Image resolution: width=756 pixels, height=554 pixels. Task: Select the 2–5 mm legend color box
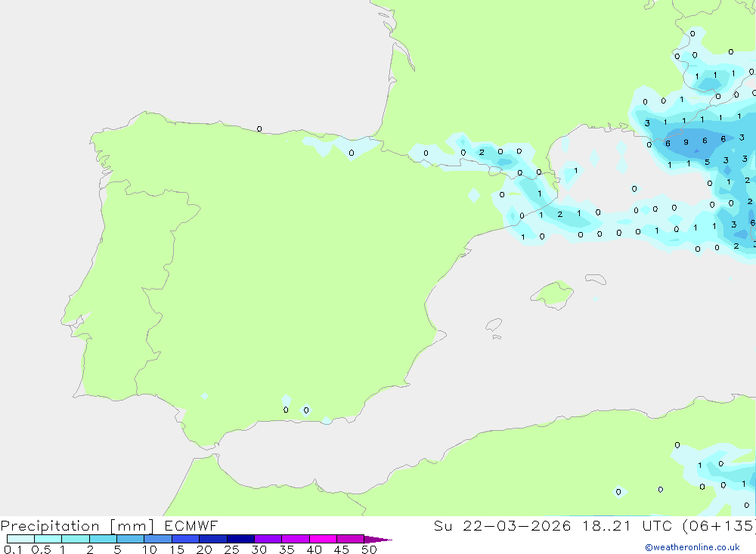pos(103,539)
